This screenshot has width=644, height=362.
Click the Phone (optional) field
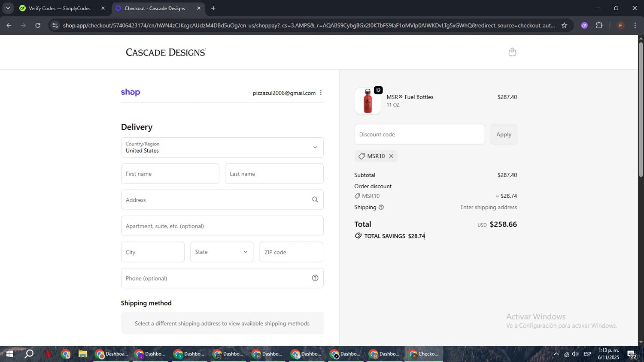tap(222, 278)
